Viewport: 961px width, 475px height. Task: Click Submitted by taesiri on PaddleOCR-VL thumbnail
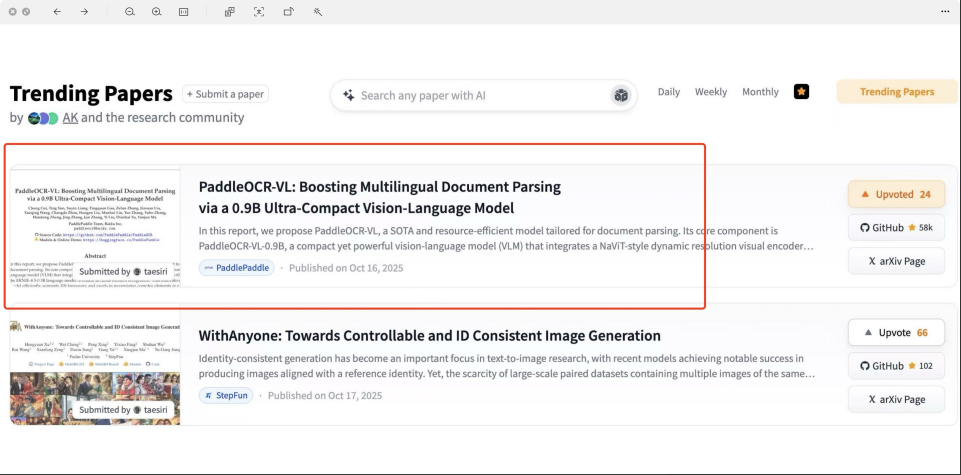click(x=123, y=272)
